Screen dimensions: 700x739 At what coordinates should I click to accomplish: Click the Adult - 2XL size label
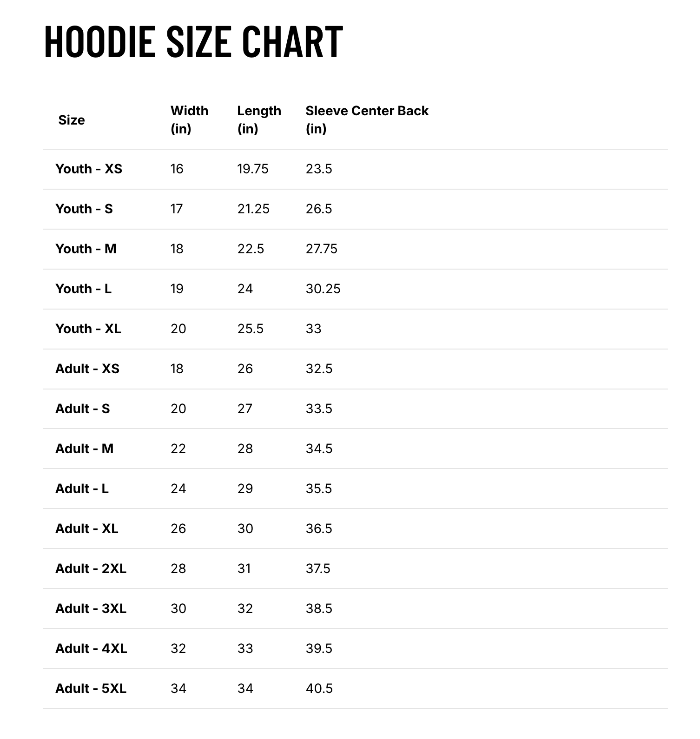[x=91, y=568]
